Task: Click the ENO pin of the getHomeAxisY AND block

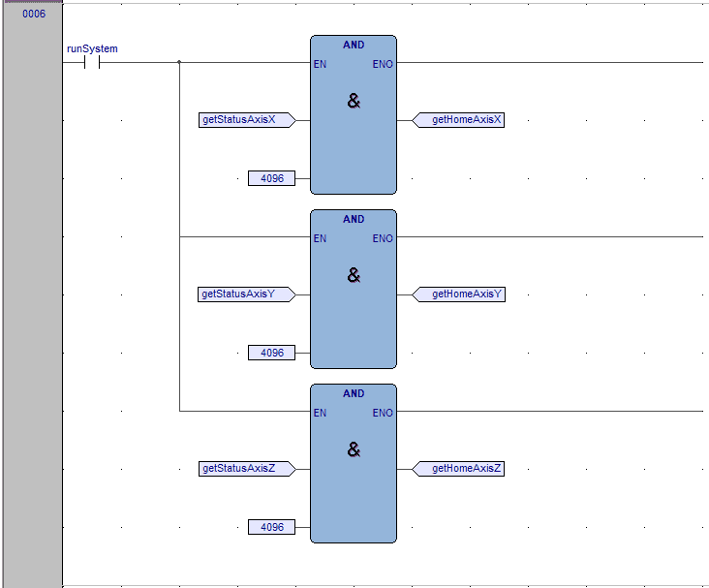Action: pos(383,238)
